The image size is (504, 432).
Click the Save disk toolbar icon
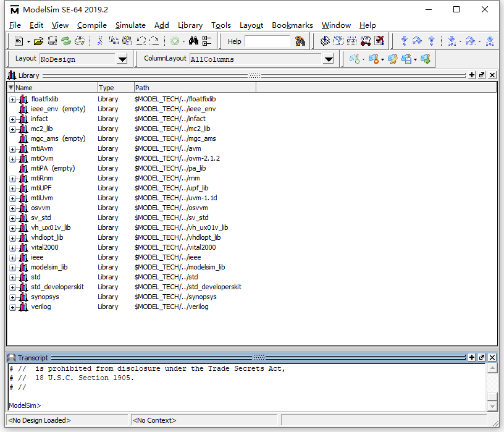[52, 41]
